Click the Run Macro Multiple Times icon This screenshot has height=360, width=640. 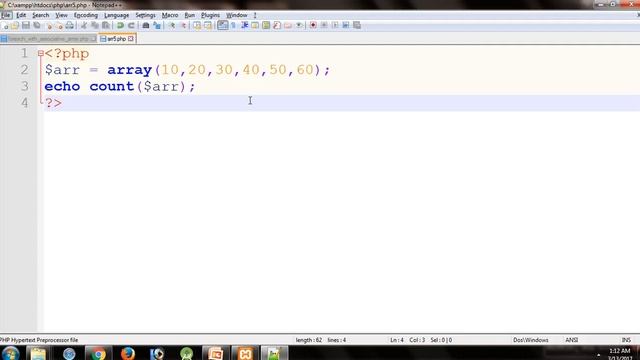(346, 25)
